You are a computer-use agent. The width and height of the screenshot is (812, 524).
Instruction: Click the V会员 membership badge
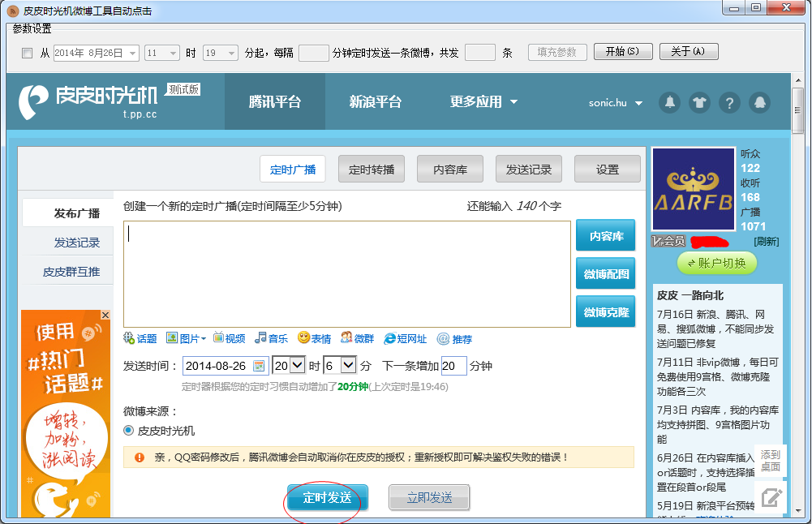pos(668,241)
